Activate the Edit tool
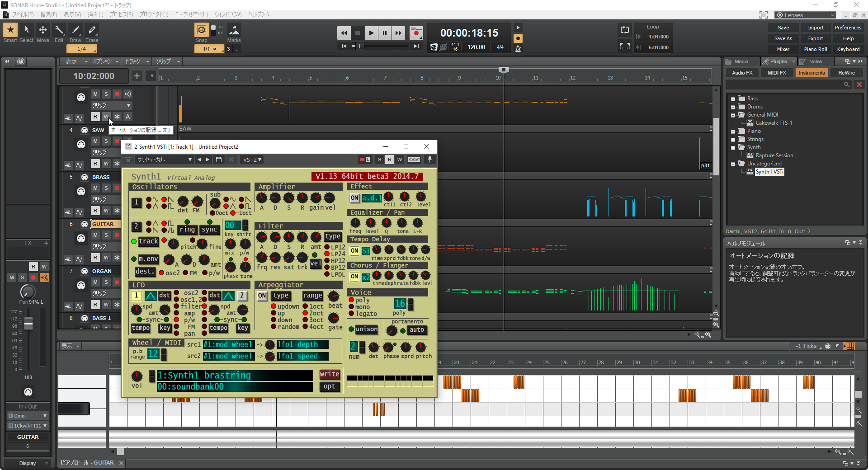This screenshot has width=868, height=470. [59, 30]
